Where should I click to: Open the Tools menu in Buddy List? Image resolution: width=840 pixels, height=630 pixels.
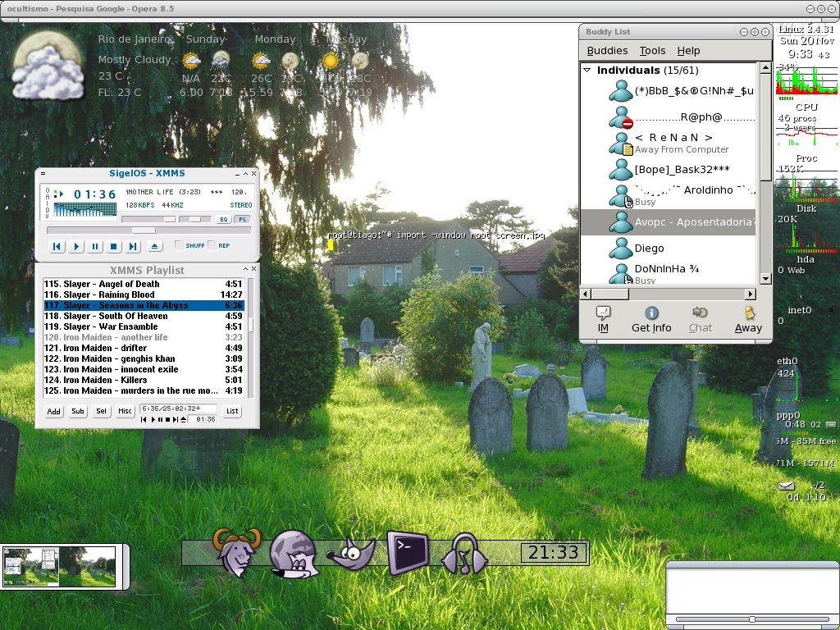652,50
